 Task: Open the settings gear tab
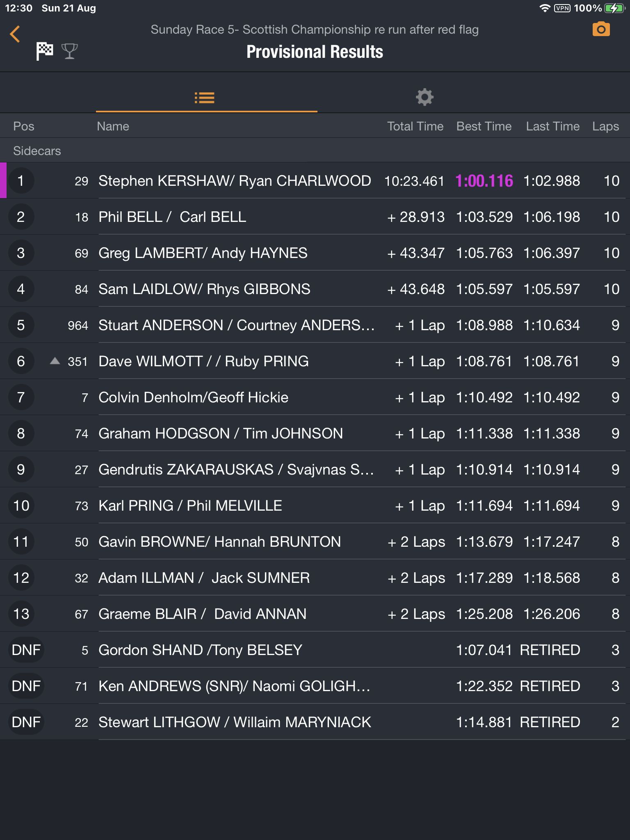click(x=425, y=98)
